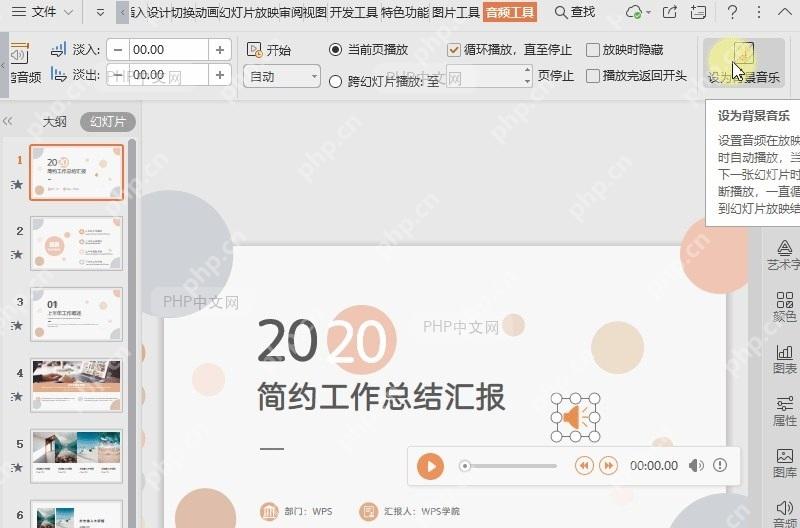Select the 当前页播放 radio button

coord(335,49)
